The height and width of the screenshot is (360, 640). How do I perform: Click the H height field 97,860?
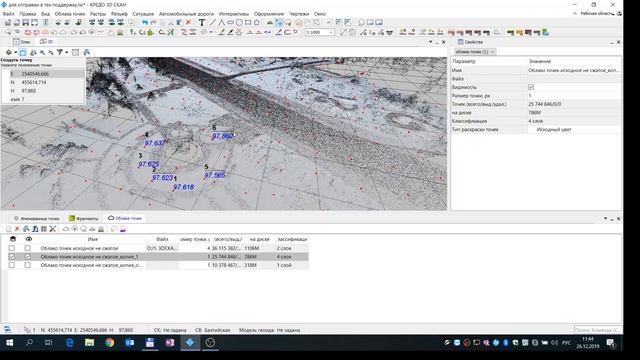[52, 91]
